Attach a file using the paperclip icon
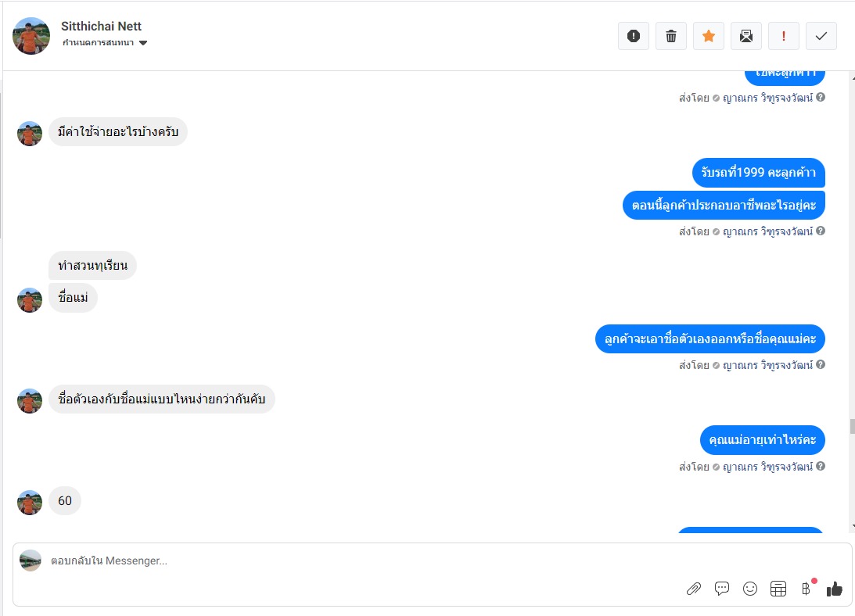Image resolution: width=855 pixels, height=616 pixels. coord(694,589)
